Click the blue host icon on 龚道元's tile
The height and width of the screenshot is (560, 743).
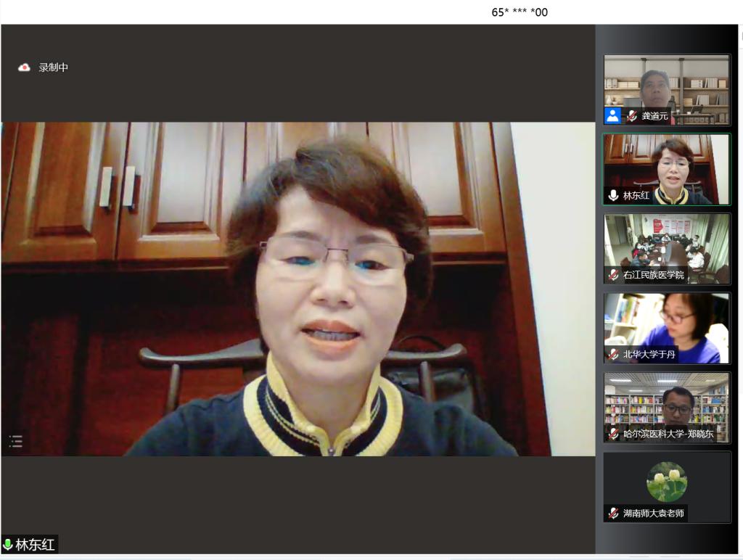point(613,116)
